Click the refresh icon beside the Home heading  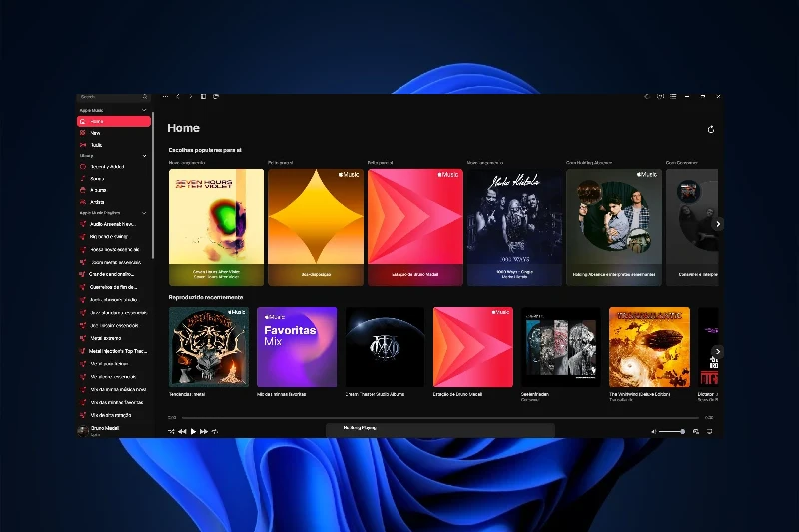coord(711,129)
